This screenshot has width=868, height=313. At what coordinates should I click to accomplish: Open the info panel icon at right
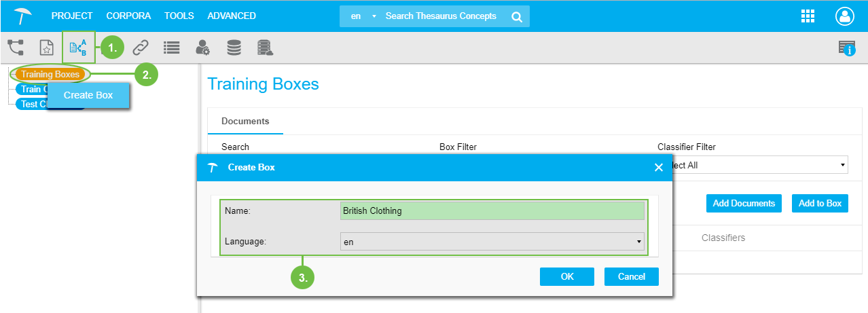pyautogui.click(x=846, y=48)
